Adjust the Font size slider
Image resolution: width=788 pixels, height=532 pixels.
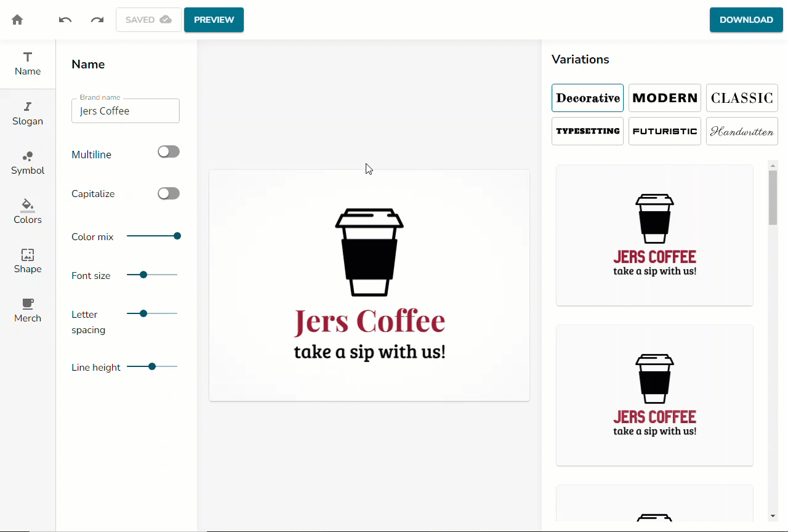coord(152,275)
